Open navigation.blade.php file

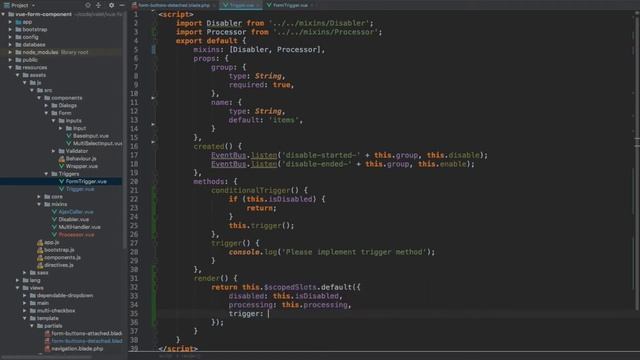[x=77, y=349]
